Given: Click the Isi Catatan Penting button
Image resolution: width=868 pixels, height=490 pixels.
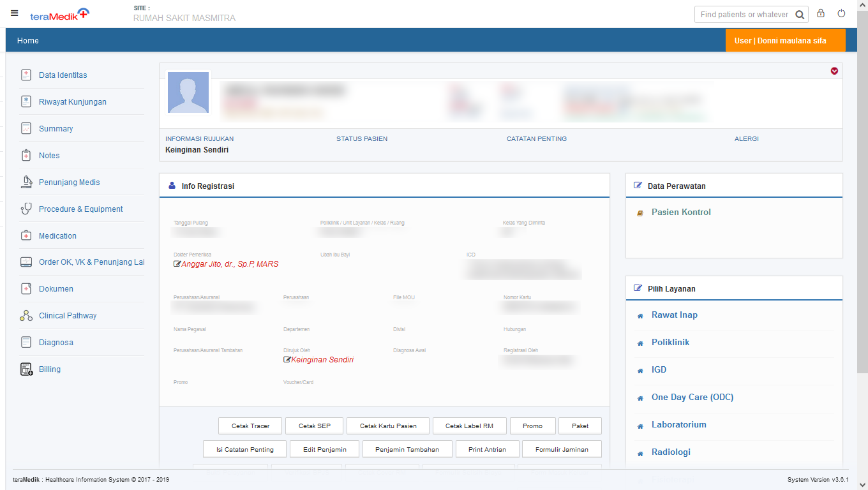Looking at the screenshot, I should click(245, 449).
